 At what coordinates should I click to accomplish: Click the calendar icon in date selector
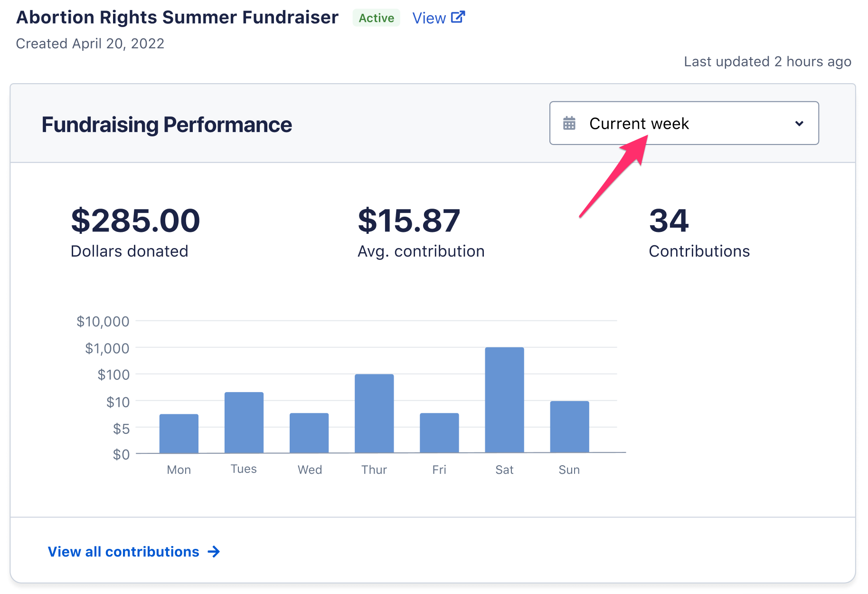[569, 124]
